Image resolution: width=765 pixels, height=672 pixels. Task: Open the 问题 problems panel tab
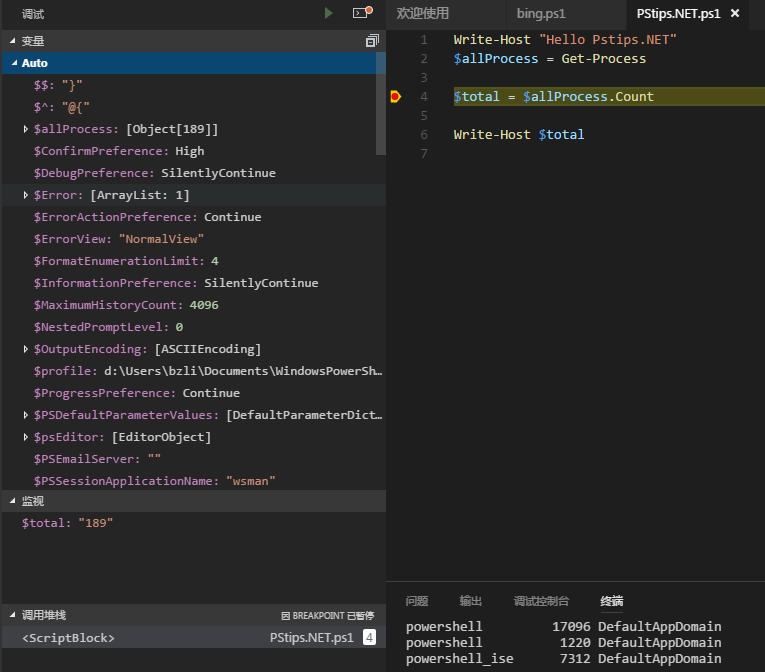417,601
